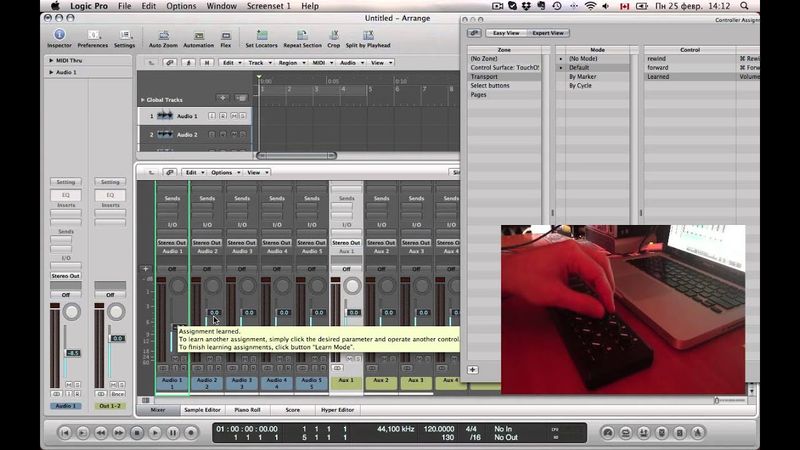Open the Region dropdown menu
800x450 pixels.
[291, 63]
